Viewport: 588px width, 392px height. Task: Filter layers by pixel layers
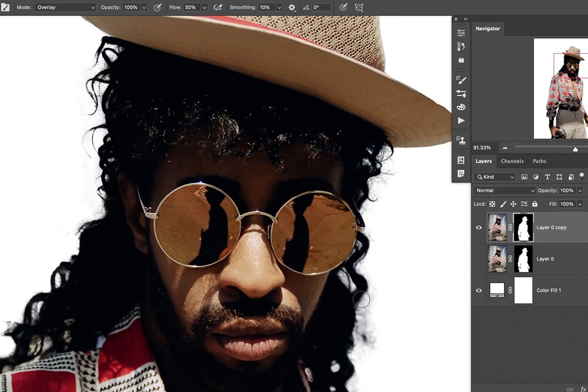coord(524,177)
